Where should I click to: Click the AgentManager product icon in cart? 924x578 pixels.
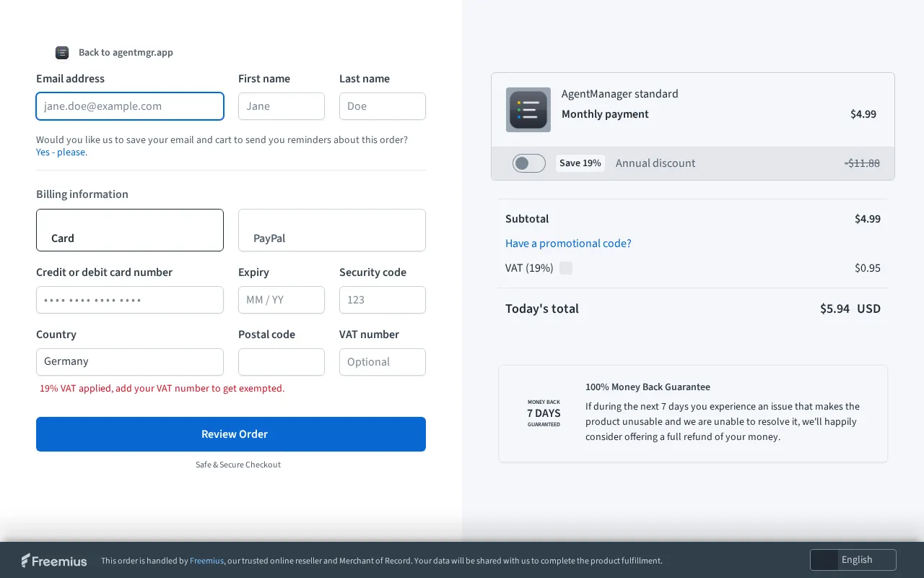click(528, 110)
